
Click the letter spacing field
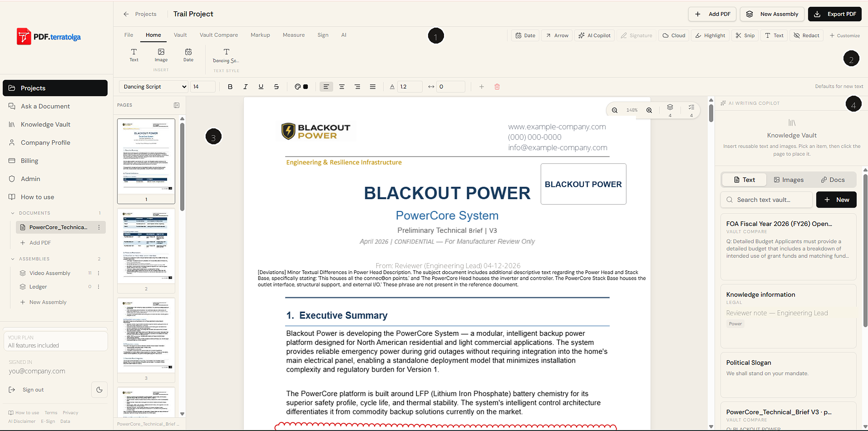451,87
